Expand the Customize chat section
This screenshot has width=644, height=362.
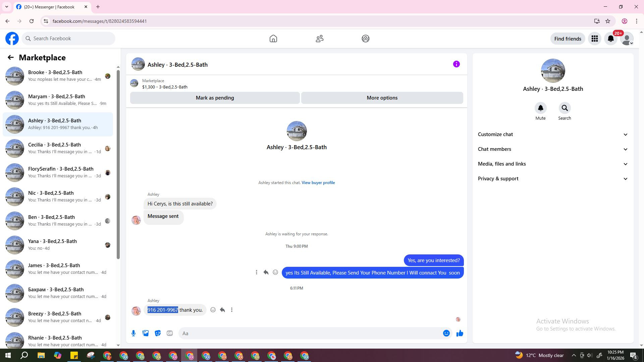552,134
